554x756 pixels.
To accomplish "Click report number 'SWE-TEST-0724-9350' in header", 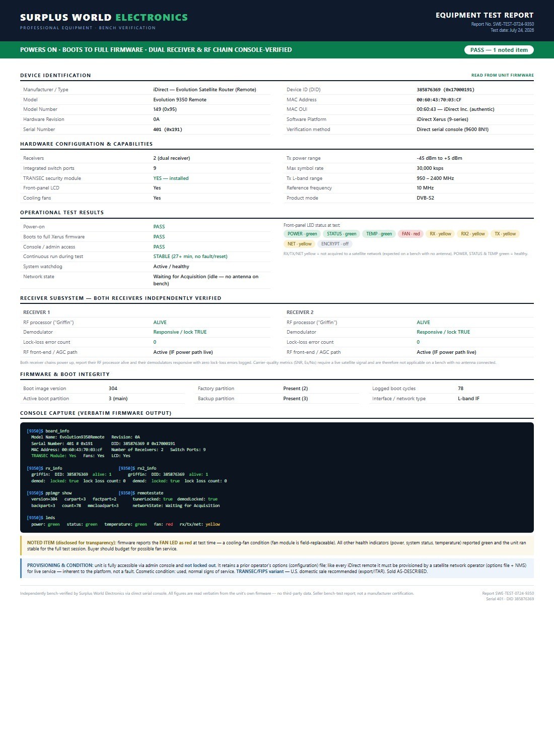I will click(x=513, y=24).
